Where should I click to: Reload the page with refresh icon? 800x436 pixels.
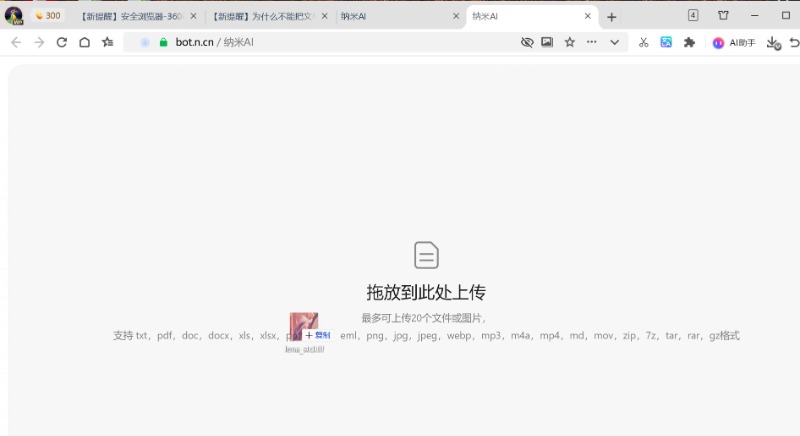[x=62, y=42]
